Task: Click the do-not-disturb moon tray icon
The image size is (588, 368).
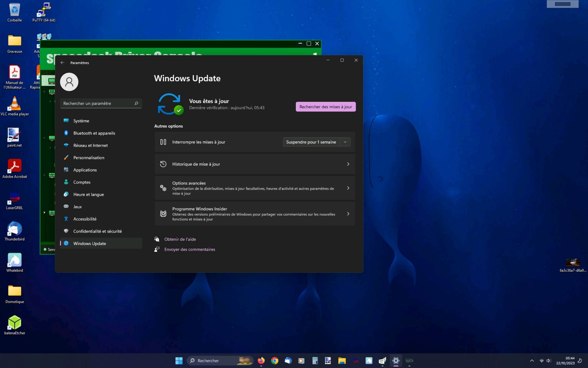Action: [580, 361]
